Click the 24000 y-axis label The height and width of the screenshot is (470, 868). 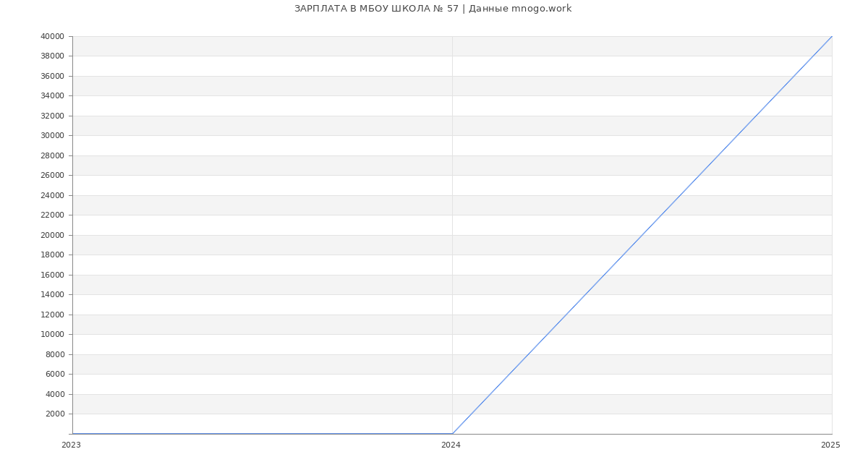pyautogui.click(x=52, y=195)
